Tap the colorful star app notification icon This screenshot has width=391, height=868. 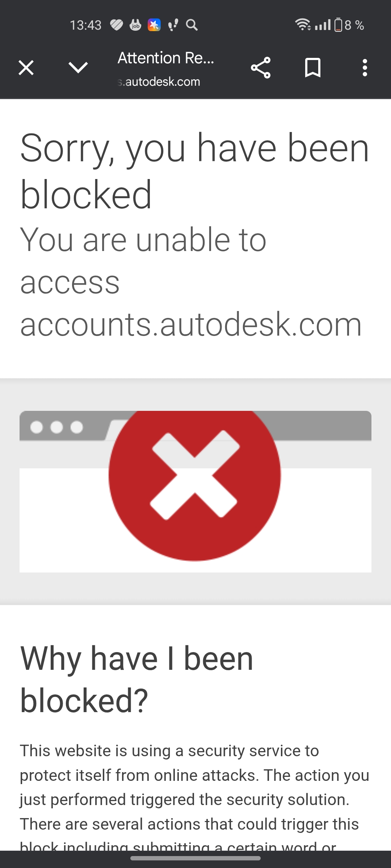pos(154,25)
